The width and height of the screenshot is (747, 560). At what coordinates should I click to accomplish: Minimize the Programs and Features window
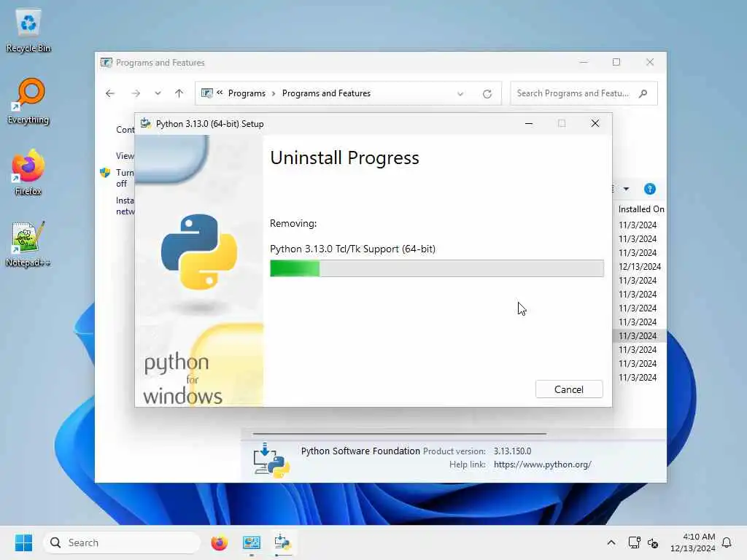584,63
